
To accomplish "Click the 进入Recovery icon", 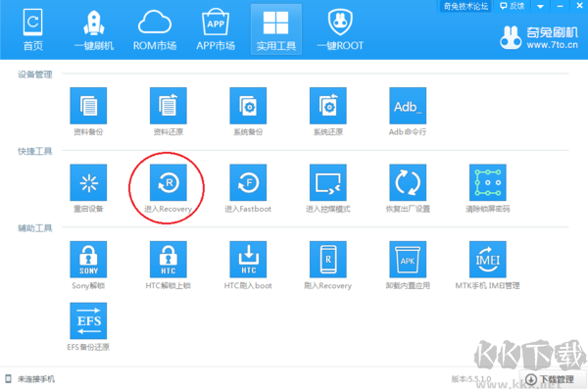I will click(168, 182).
